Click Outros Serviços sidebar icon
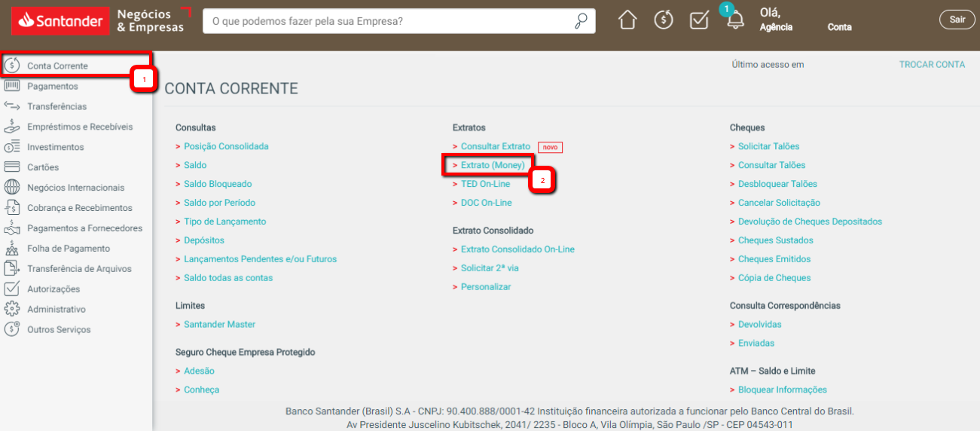The height and width of the screenshot is (431, 980). [x=12, y=330]
